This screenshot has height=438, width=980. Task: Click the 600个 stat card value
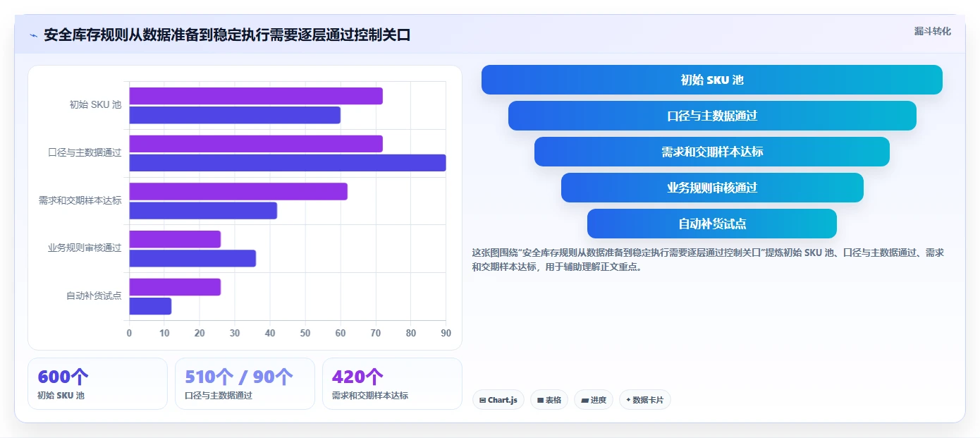[x=63, y=377]
